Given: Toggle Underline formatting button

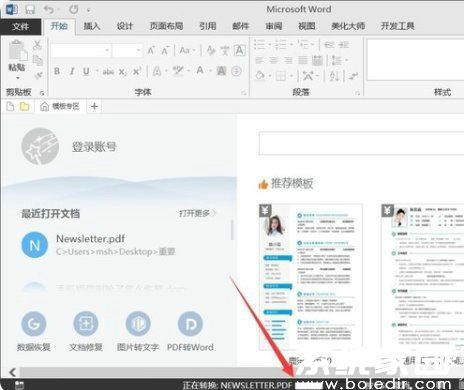Looking at the screenshot, I should tap(86, 71).
